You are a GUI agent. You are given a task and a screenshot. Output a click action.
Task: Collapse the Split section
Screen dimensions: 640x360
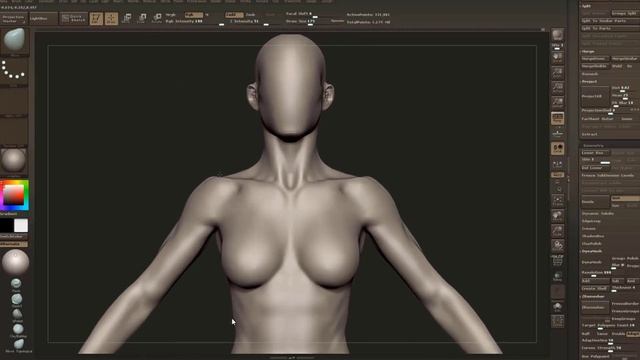pos(586,6)
